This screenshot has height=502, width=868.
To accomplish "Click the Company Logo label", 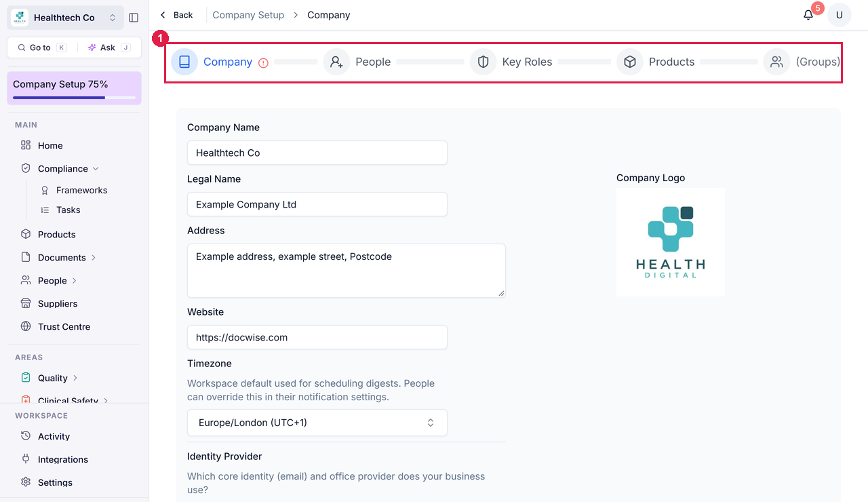I will (650, 178).
